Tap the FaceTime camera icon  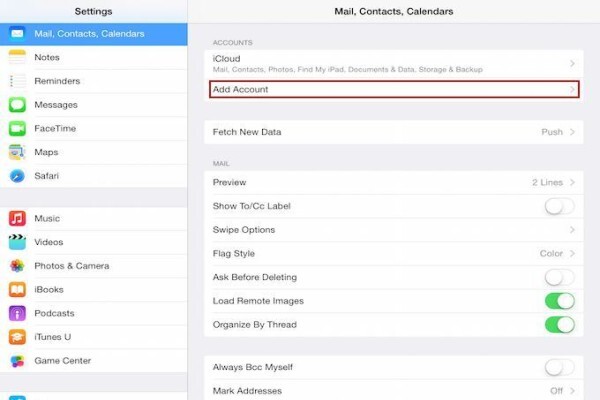click(17, 129)
